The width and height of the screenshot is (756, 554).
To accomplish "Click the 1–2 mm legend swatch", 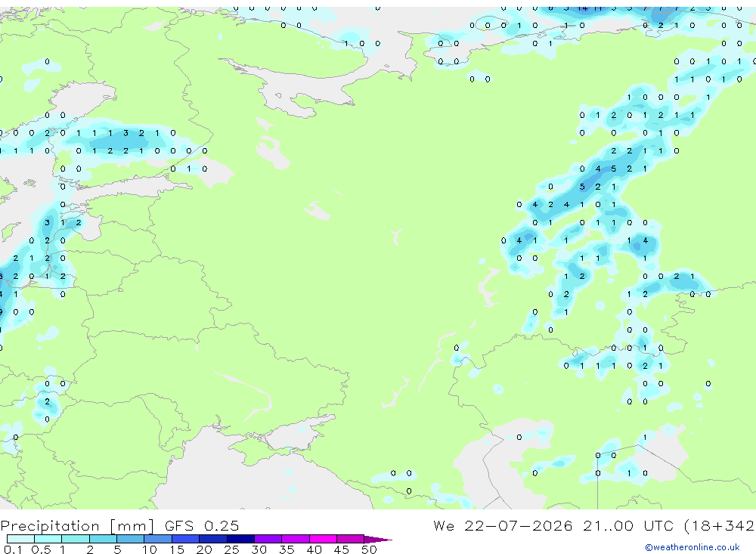I will pos(76,539).
